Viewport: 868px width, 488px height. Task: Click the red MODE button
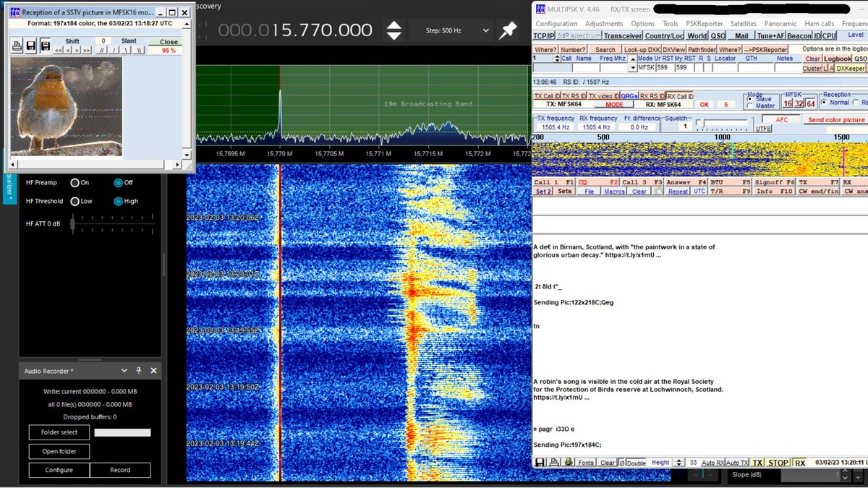[614, 105]
